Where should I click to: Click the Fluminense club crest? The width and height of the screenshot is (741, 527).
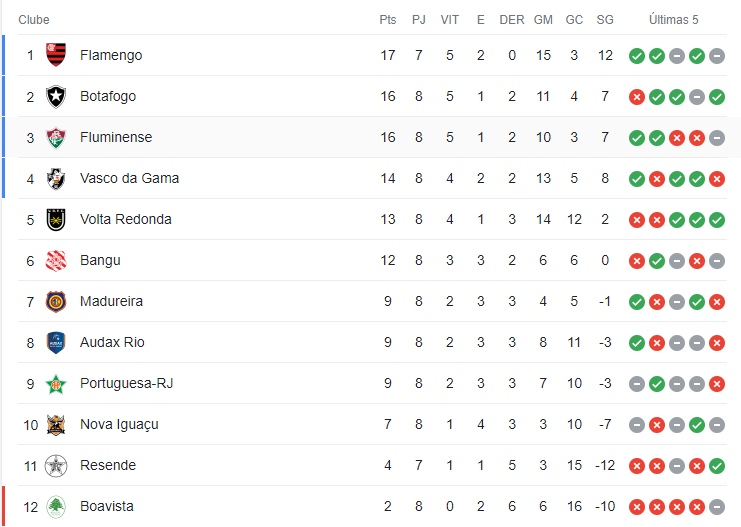56,138
